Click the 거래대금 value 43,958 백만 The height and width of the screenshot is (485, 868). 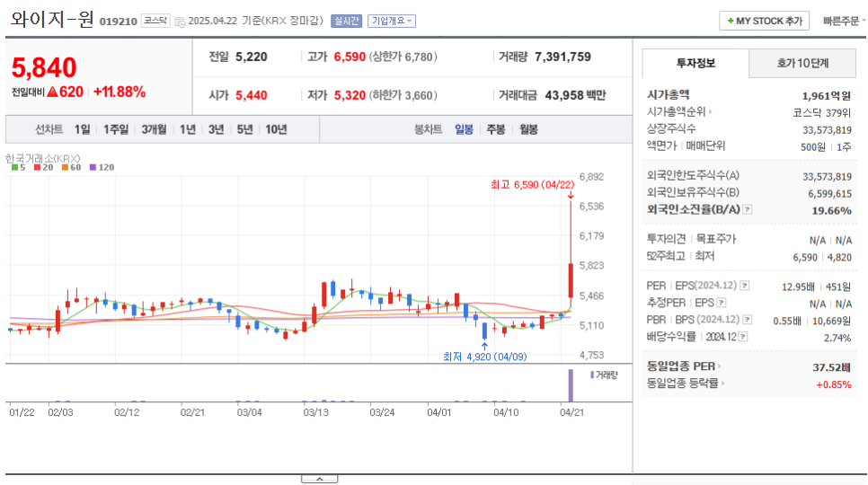tap(575, 96)
